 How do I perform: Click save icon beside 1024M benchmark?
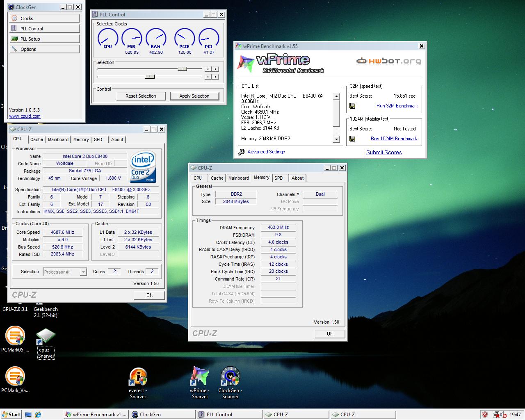click(x=352, y=139)
